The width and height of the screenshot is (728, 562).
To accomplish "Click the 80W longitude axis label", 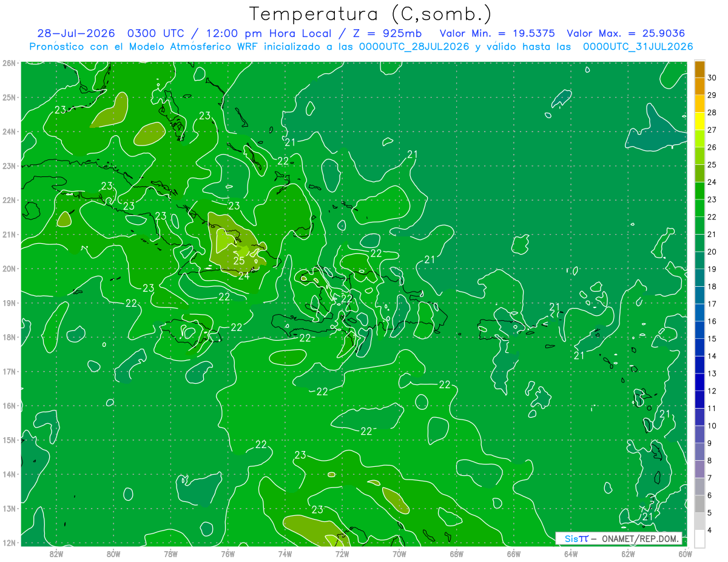I will click(113, 554).
